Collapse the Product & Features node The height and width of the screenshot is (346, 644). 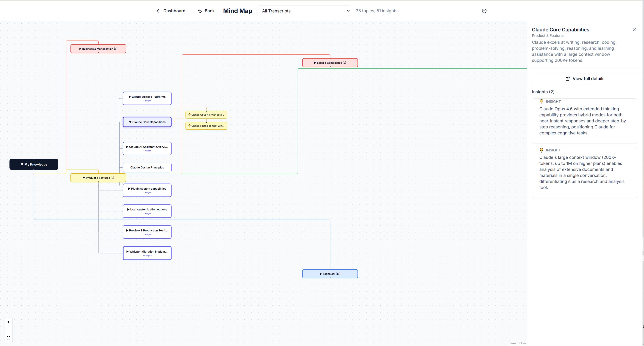point(98,178)
